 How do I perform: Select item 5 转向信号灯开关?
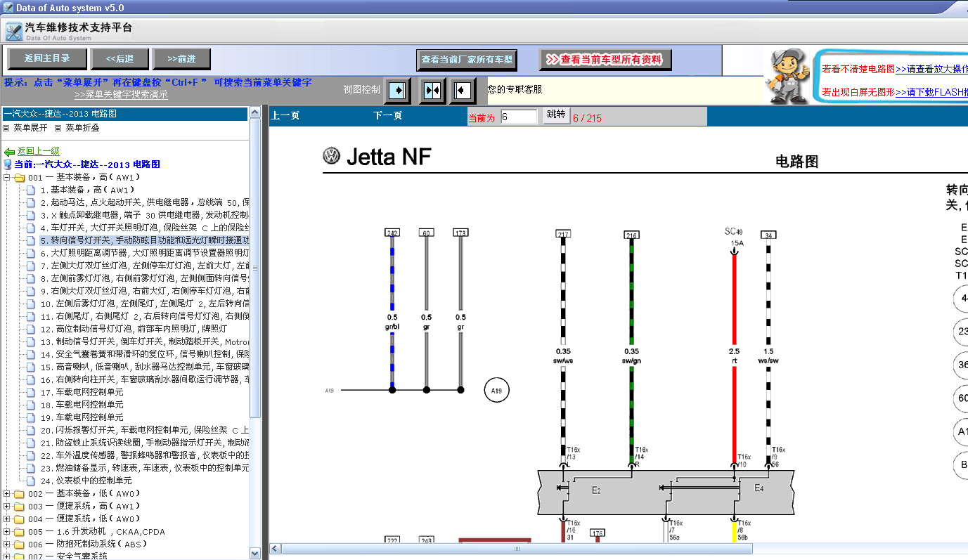[144, 240]
